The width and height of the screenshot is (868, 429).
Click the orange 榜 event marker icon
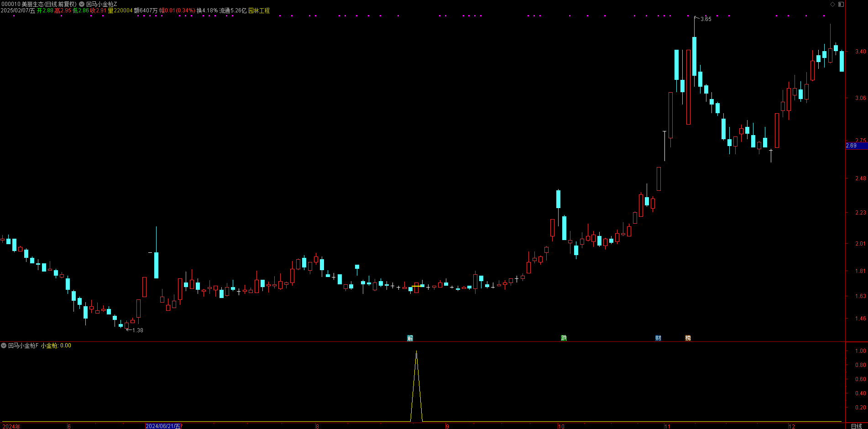click(688, 338)
